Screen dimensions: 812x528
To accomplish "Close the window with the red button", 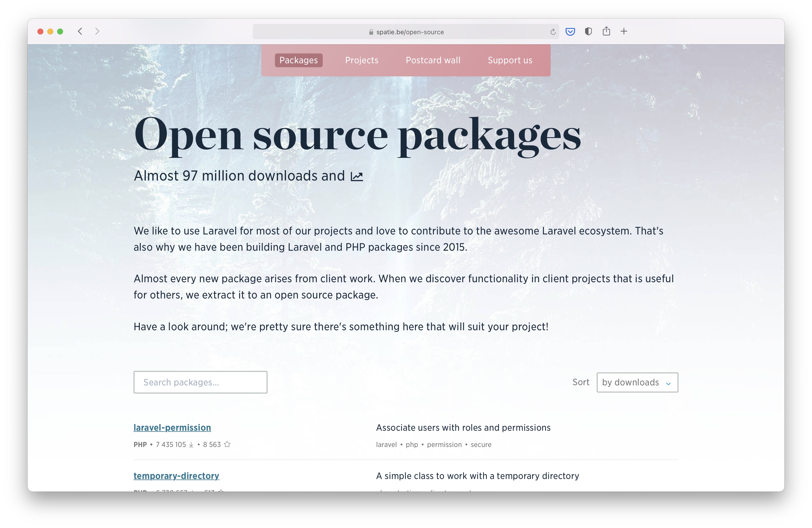I will tap(40, 31).
